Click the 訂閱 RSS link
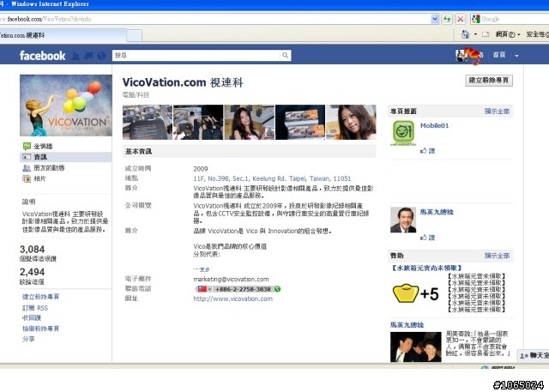The height and width of the screenshot is (392, 549). 35,308
